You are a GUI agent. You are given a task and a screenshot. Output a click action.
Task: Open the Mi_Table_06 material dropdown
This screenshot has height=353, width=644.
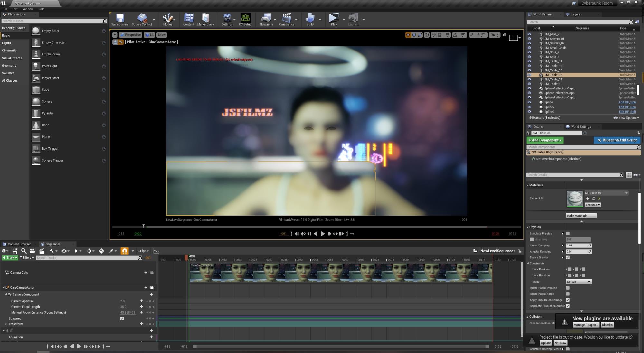click(x=606, y=193)
